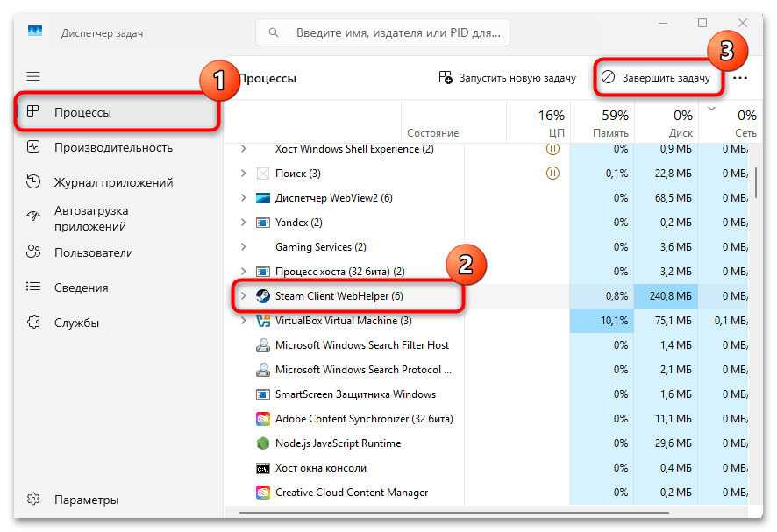Open the three-dots more options menu
Image resolution: width=777 pixels, height=532 pixels.
[x=740, y=78]
